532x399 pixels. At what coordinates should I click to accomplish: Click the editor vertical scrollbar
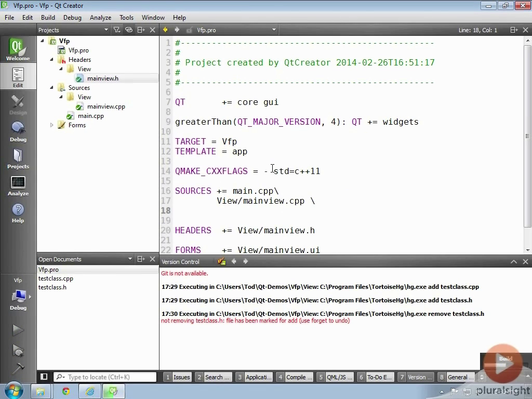click(x=527, y=136)
